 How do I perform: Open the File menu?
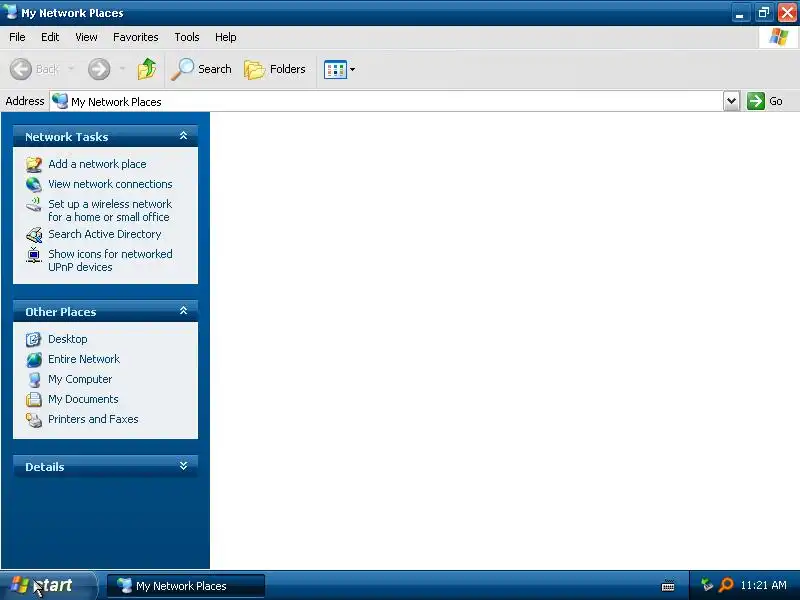point(17,37)
